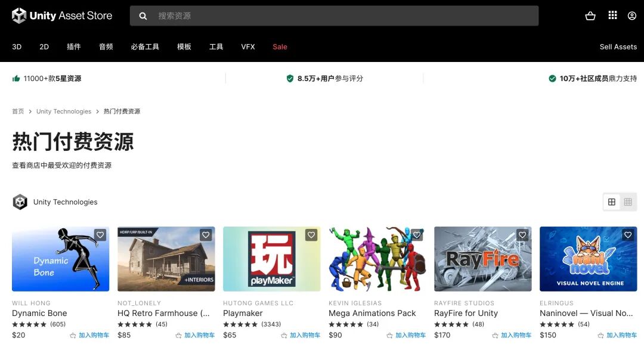Click the WILL HONG publisher name
644x347 pixels.
(31, 303)
